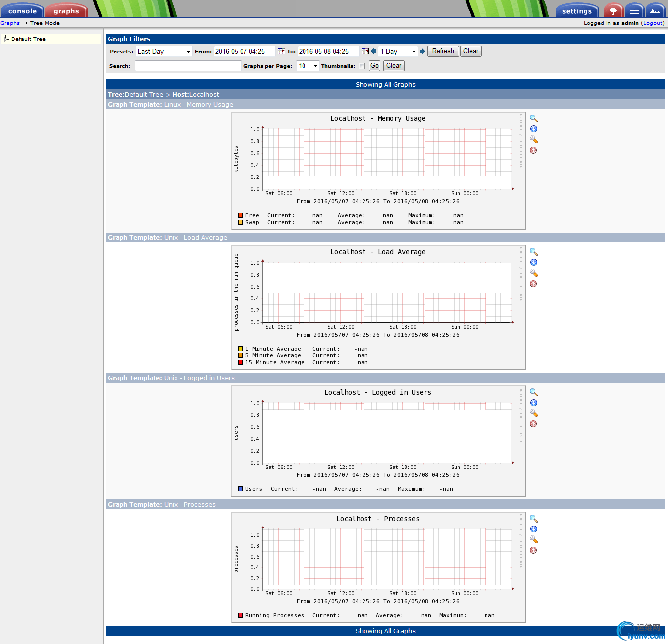Shift time span backward with left arrow
This screenshot has height=644, width=668.
[x=373, y=51]
